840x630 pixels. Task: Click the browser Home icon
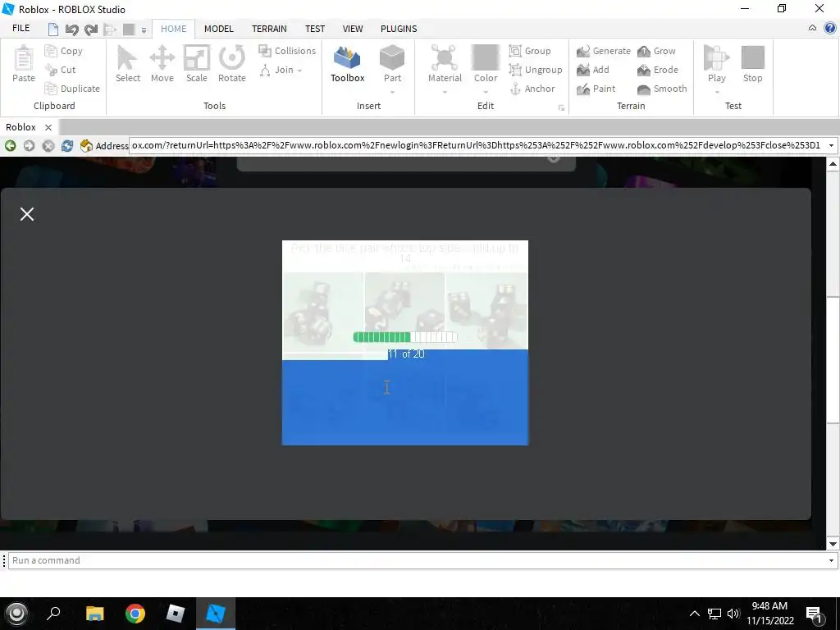(86, 145)
